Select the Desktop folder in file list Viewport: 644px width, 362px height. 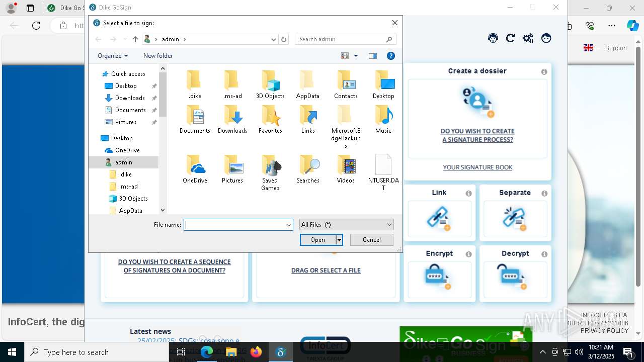pyautogui.click(x=383, y=84)
